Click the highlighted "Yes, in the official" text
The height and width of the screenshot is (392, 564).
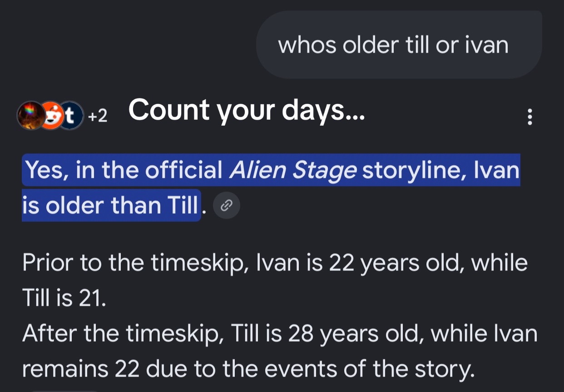[x=124, y=170]
